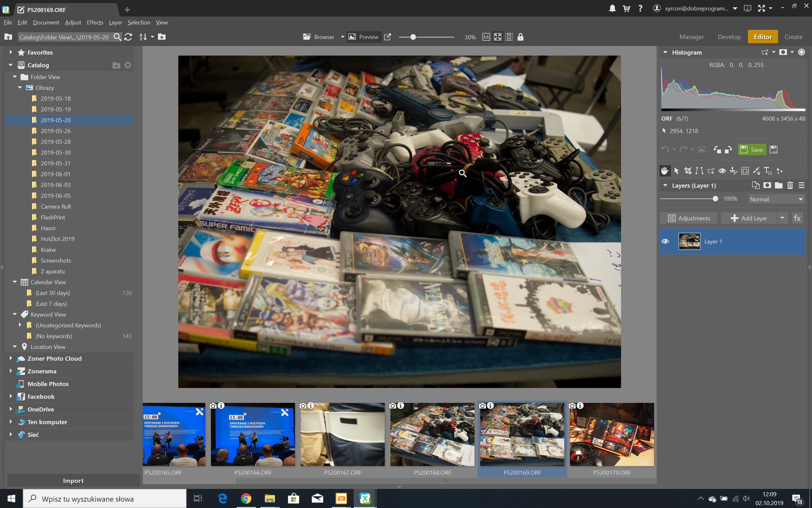Screen dimensions: 812x508
Task: Click the green Save button
Action: point(752,150)
